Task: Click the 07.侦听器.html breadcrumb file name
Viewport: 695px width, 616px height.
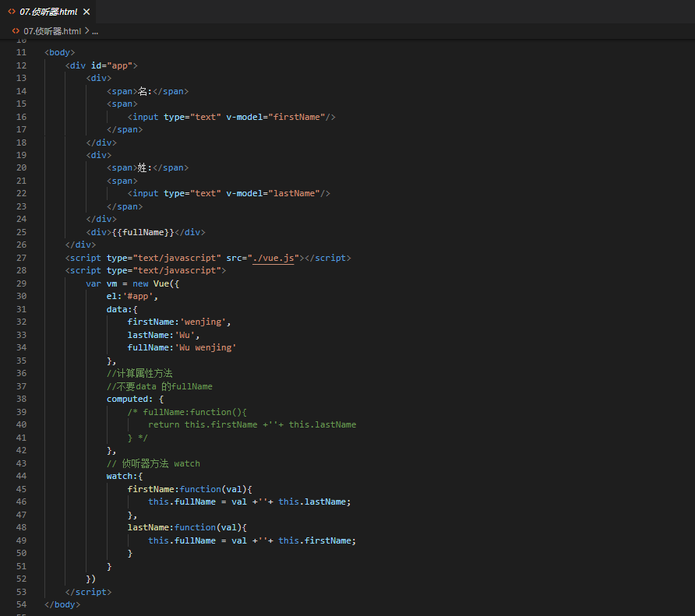Action: [51, 31]
